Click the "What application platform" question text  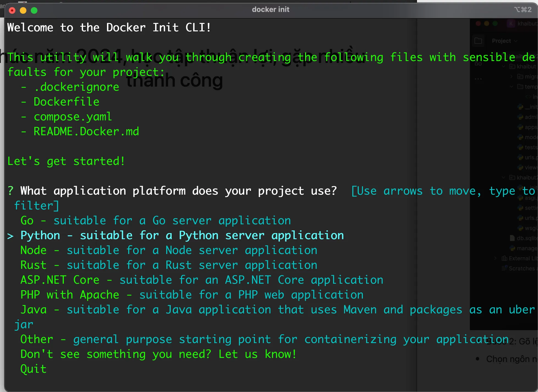click(x=179, y=191)
